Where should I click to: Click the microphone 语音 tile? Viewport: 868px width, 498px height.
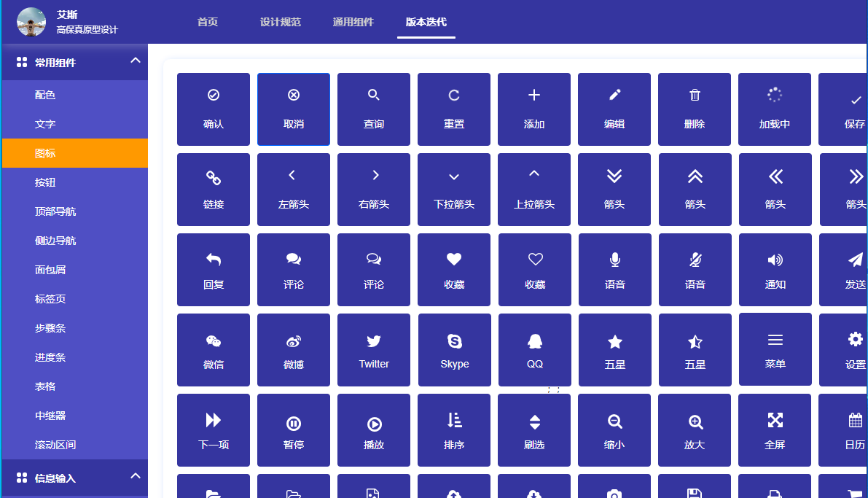point(615,270)
